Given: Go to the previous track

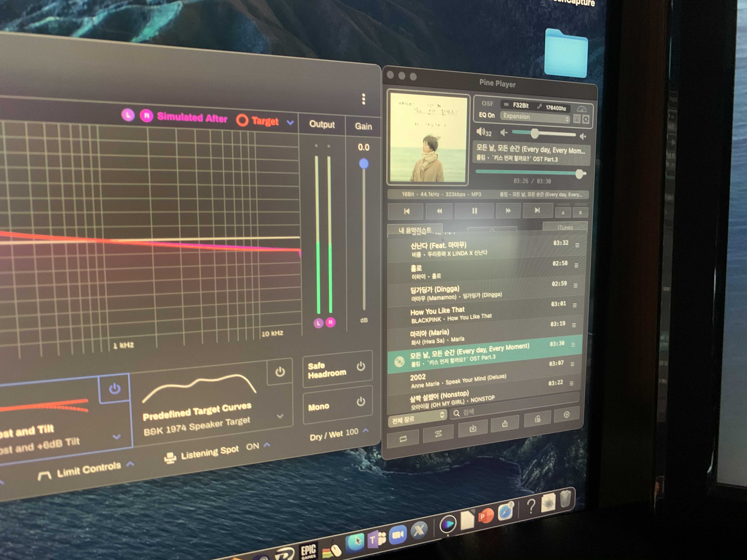Looking at the screenshot, I should 406,211.
